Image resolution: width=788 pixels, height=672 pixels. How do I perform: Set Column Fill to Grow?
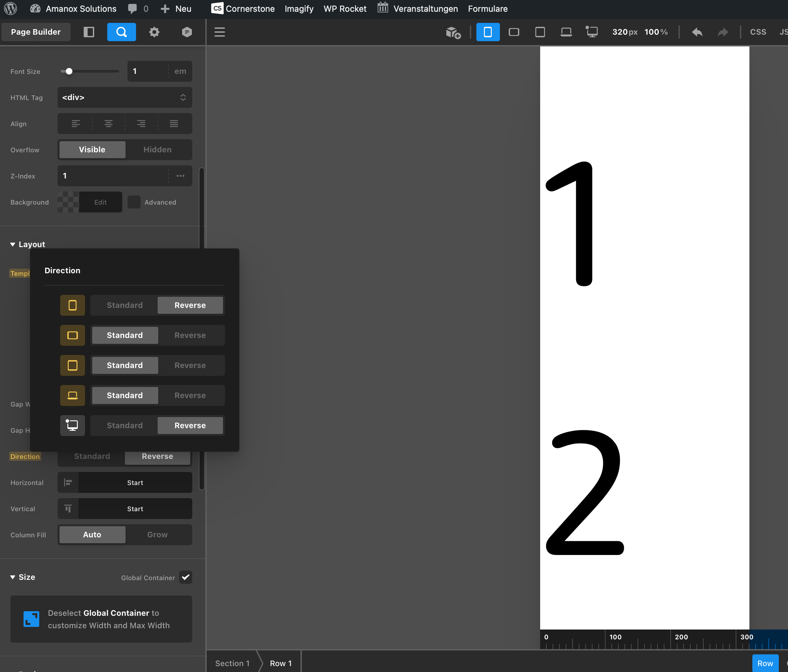(x=158, y=534)
